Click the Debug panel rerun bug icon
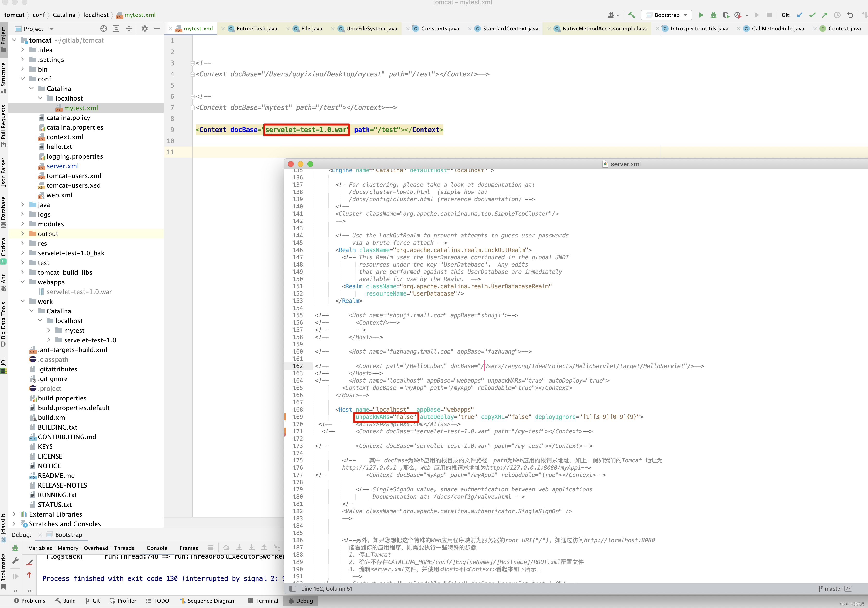The image size is (868, 608). (x=15, y=548)
